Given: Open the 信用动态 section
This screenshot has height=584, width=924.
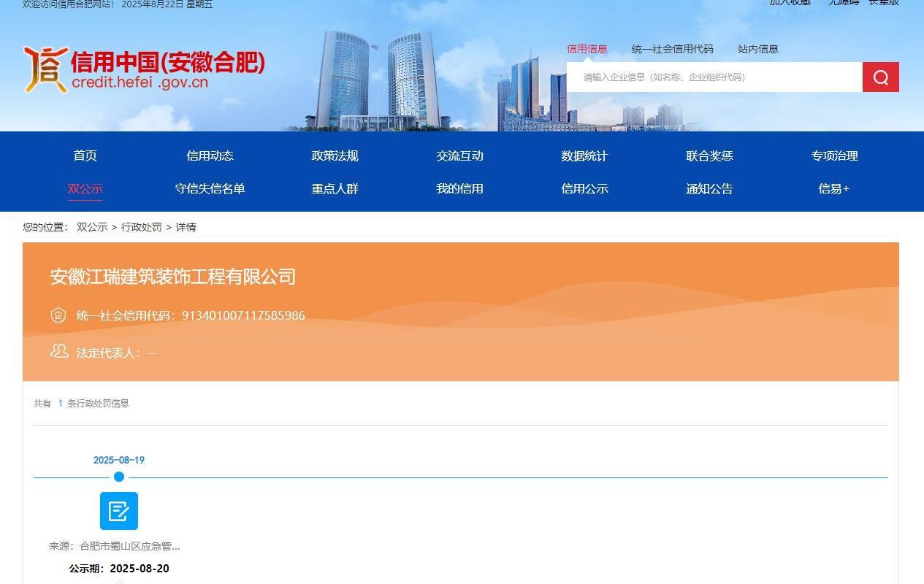Looking at the screenshot, I should pos(210,155).
